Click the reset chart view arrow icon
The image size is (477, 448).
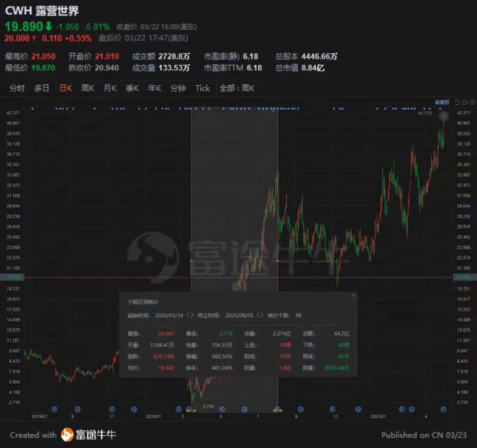click(x=457, y=102)
